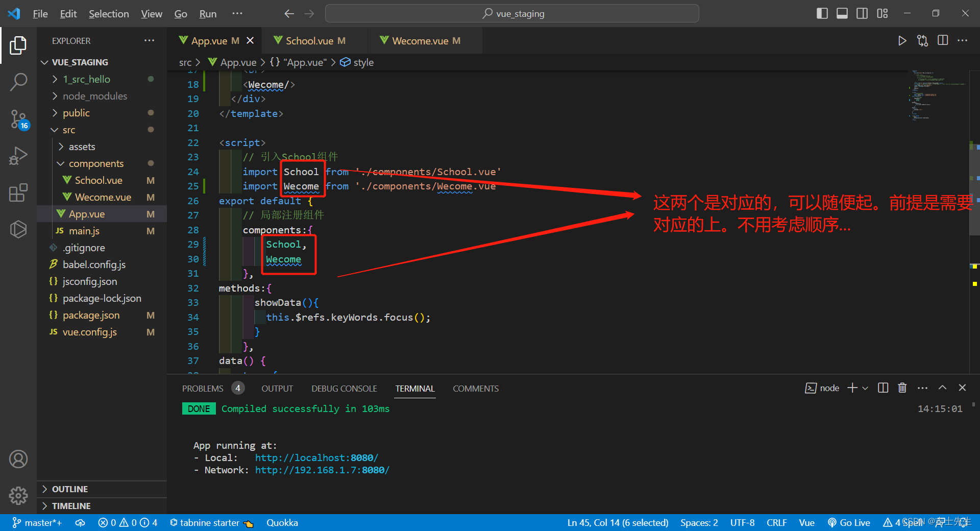980x531 pixels.
Task: Close the App.vue editor tab
Action: (x=250, y=40)
